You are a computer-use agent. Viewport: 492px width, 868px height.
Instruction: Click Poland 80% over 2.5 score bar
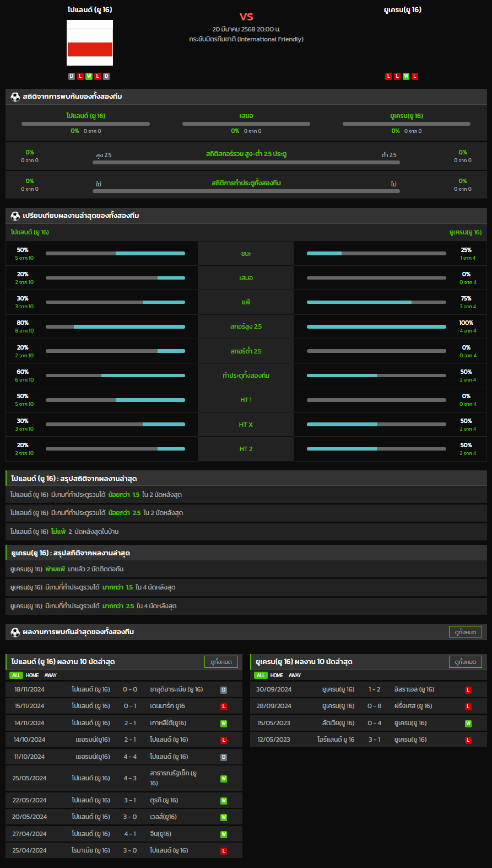(115, 326)
